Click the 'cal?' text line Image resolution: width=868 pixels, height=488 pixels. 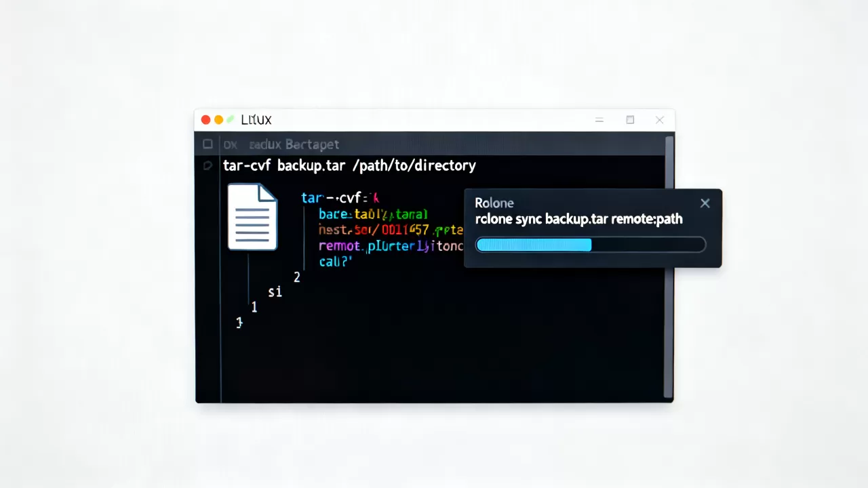coord(335,262)
